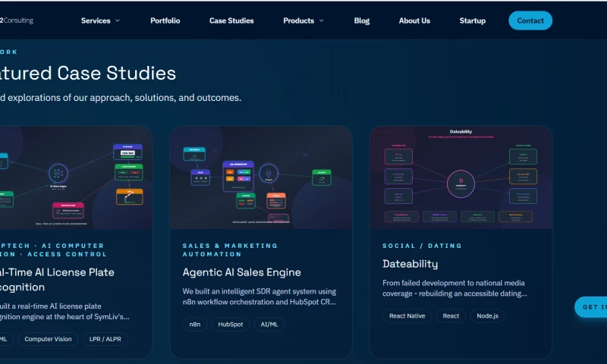Screen dimensions: 607x364
Task: Click the Dateability description about national media coverage
Action: click(x=454, y=288)
